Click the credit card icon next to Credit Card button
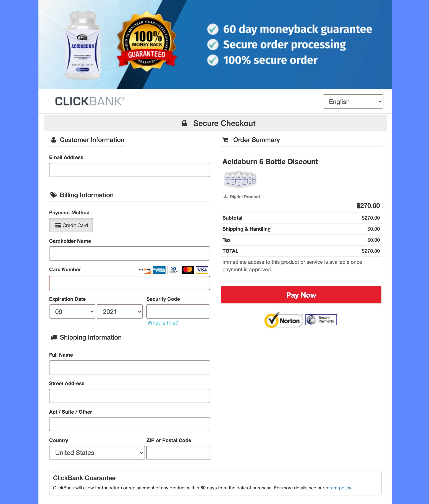This screenshot has height=504, width=429. point(57,225)
